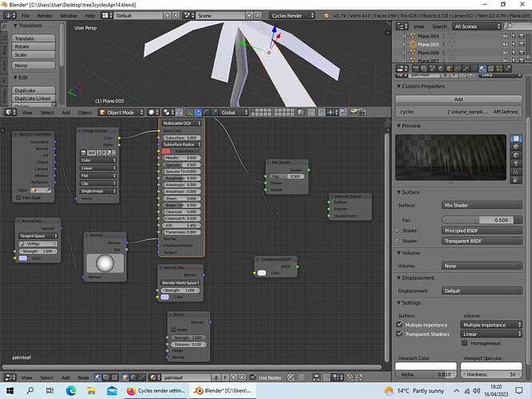The width and height of the screenshot is (532, 399).
Task: Open the Material properties tab
Action: click(x=482, y=69)
